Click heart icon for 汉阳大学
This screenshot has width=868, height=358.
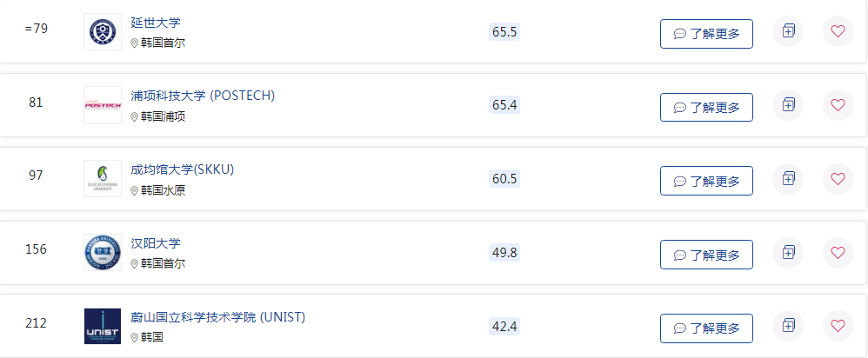tap(838, 253)
